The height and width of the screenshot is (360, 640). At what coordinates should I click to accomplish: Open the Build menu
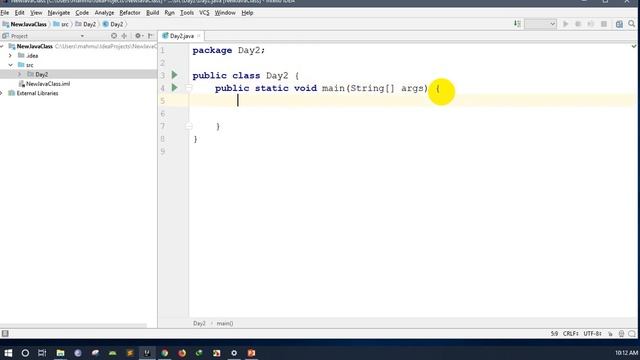(x=152, y=13)
